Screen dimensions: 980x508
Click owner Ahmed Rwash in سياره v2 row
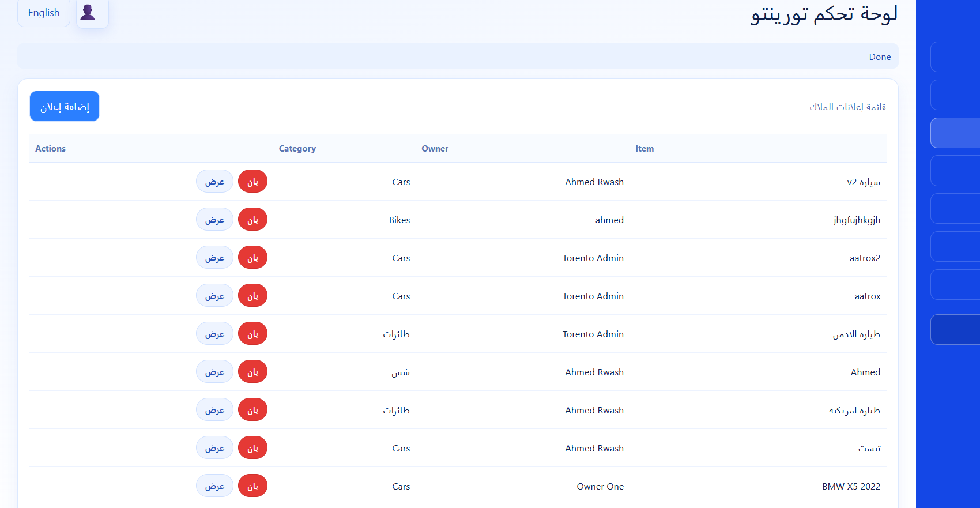[x=594, y=182]
